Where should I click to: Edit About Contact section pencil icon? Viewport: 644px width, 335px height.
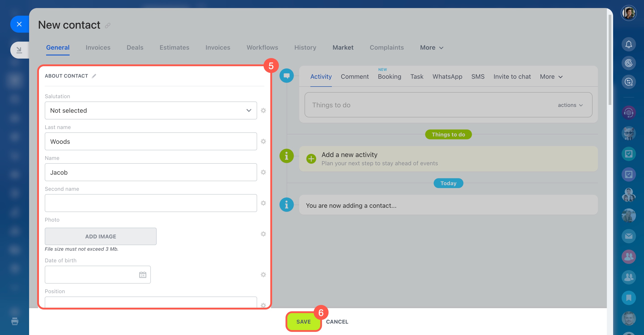(x=94, y=76)
